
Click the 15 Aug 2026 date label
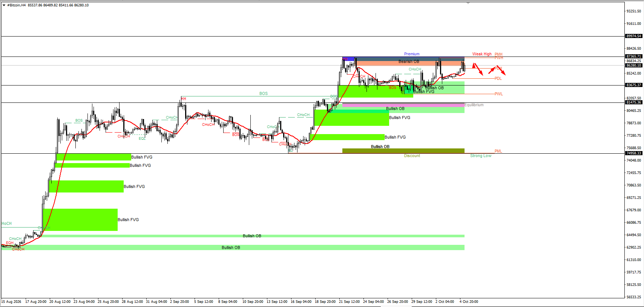11,302
